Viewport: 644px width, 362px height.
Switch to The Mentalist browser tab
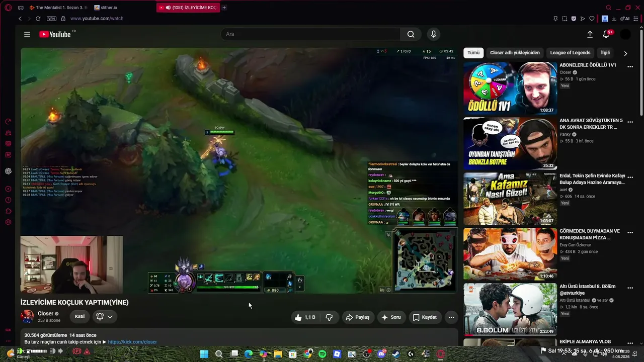[x=58, y=8]
